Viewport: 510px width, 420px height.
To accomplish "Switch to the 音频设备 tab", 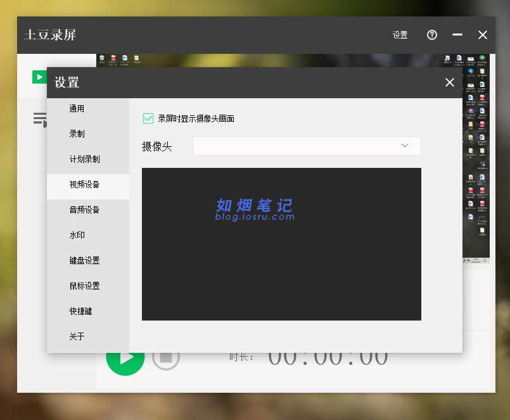I will 88,210.
